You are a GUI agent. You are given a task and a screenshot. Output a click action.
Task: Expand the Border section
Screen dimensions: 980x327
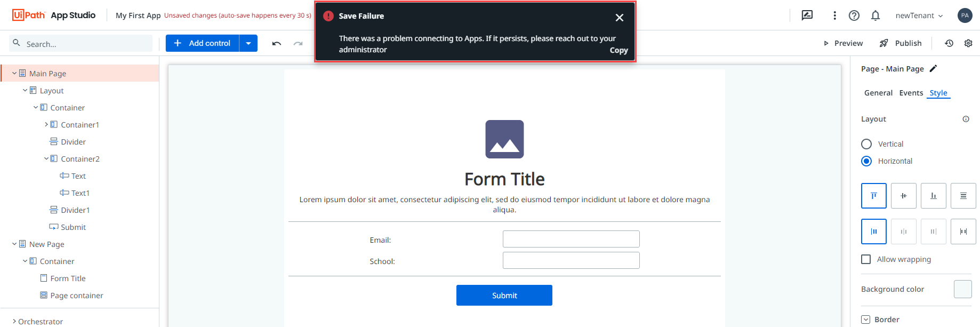click(x=866, y=320)
